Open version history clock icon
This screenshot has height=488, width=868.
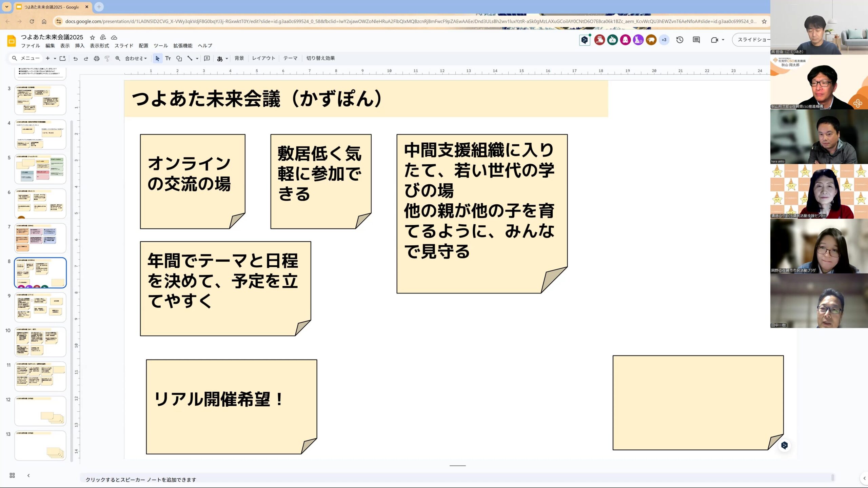(x=679, y=40)
